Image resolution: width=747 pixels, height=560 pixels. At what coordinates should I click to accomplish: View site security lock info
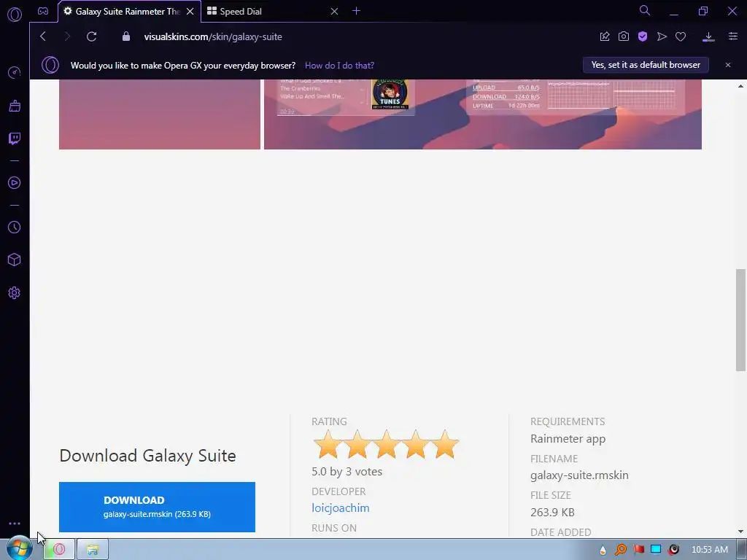(x=125, y=36)
